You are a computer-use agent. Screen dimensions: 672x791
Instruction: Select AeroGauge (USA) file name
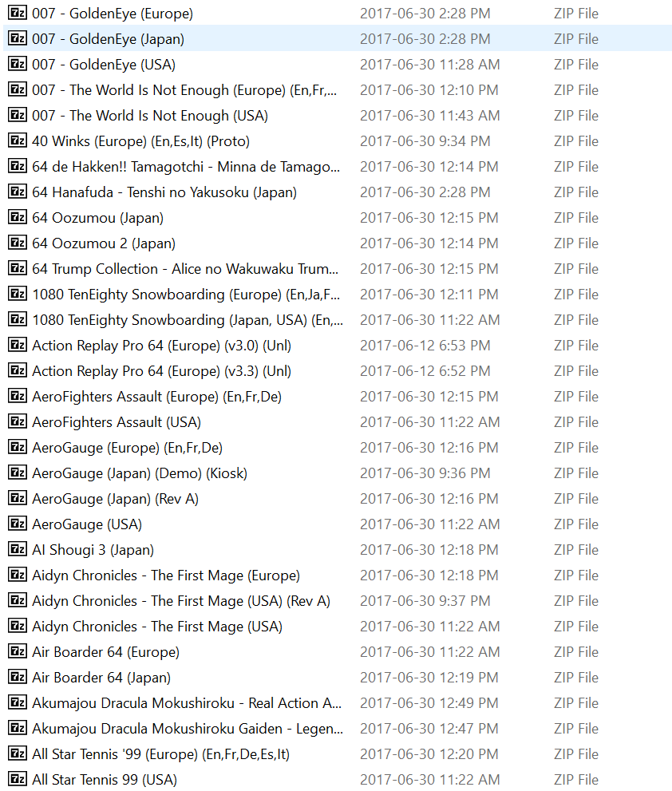87,524
